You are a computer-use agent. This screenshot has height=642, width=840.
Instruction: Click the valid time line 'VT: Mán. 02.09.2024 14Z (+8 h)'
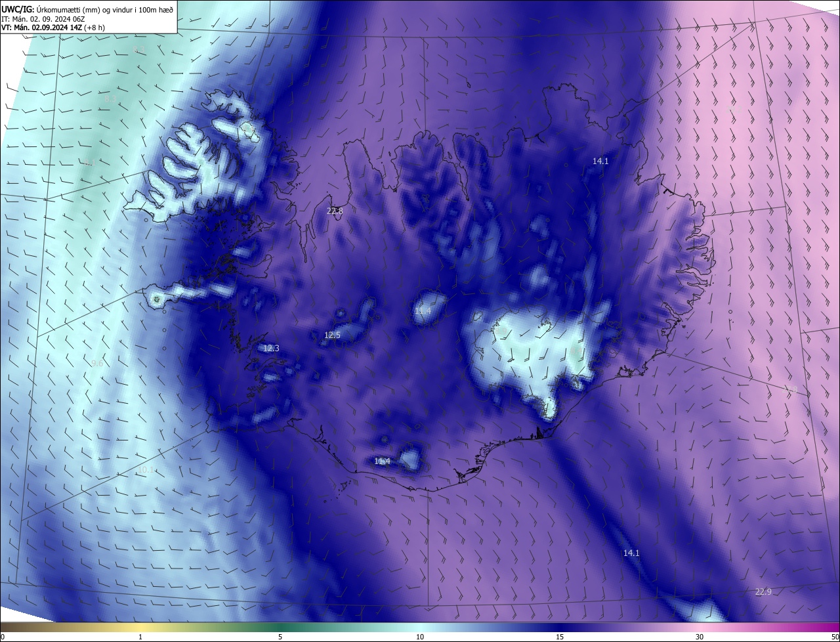(53, 28)
